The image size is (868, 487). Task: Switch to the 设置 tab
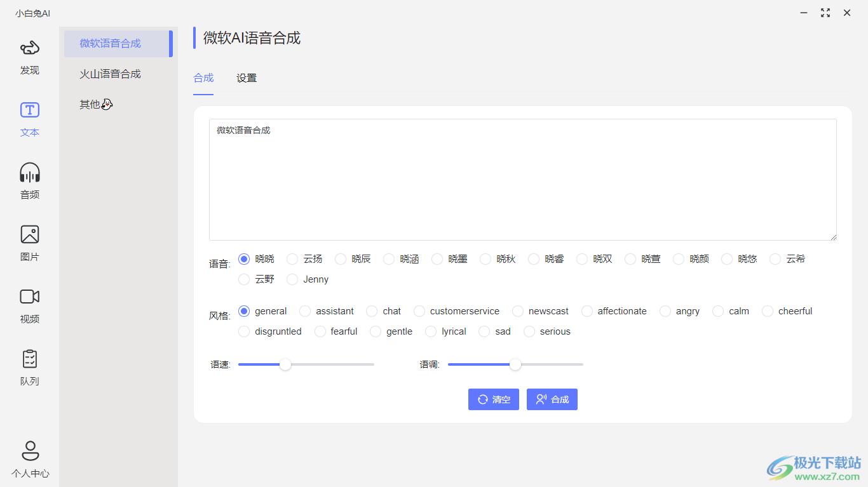[x=247, y=78]
